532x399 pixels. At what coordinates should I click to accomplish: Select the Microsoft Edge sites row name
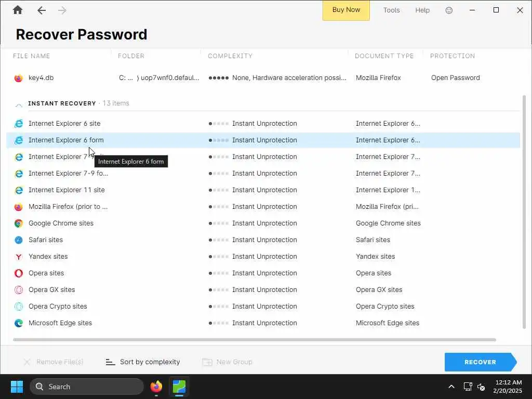pyautogui.click(x=60, y=323)
